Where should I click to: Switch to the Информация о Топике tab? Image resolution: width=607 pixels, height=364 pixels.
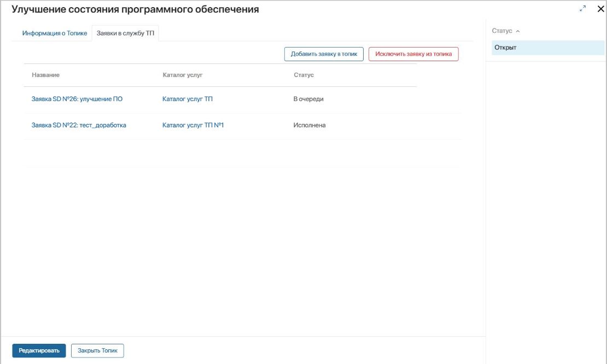[55, 33]
